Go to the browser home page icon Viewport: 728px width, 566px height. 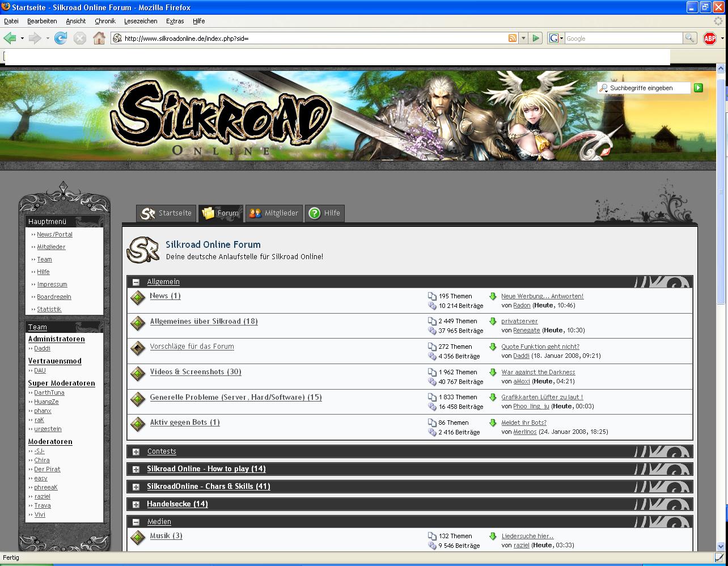99,38
